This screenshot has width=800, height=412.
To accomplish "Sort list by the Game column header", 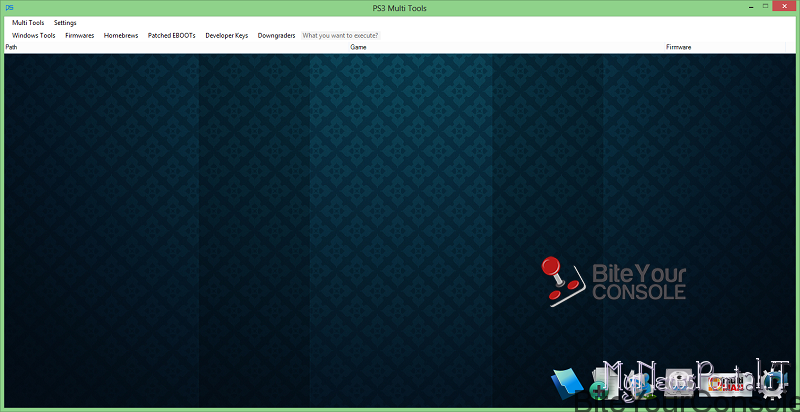I will click(507, 47).
